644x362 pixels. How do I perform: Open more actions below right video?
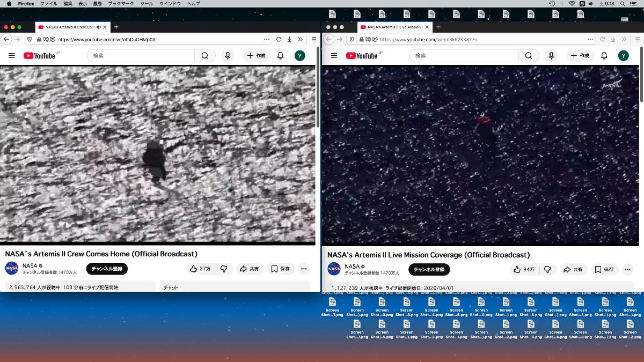click(x=627, y=269)
